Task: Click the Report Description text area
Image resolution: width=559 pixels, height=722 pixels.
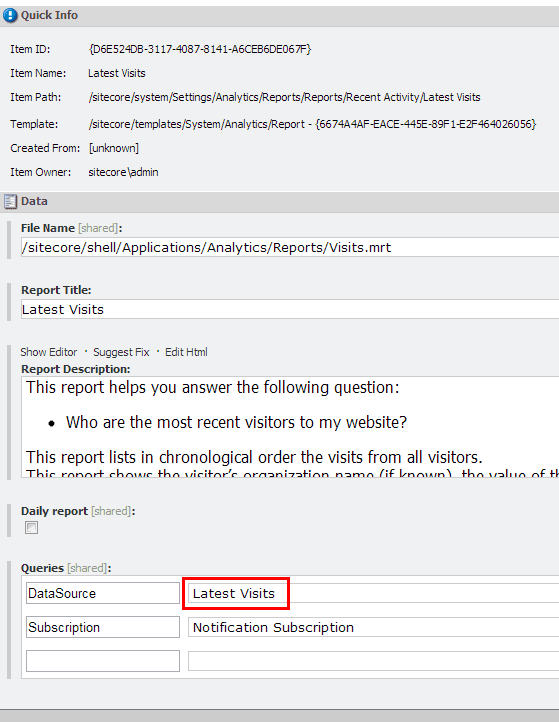Action: coord(290,427)
